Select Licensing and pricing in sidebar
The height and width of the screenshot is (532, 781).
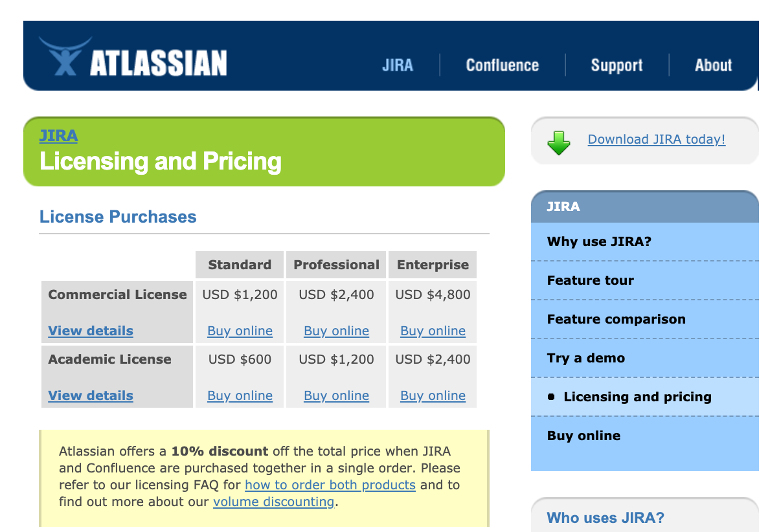[645, 397]
